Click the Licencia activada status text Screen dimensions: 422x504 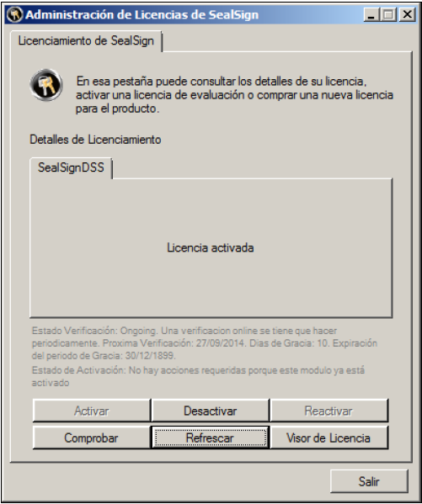pyautogui.click(x=211, y=248)
